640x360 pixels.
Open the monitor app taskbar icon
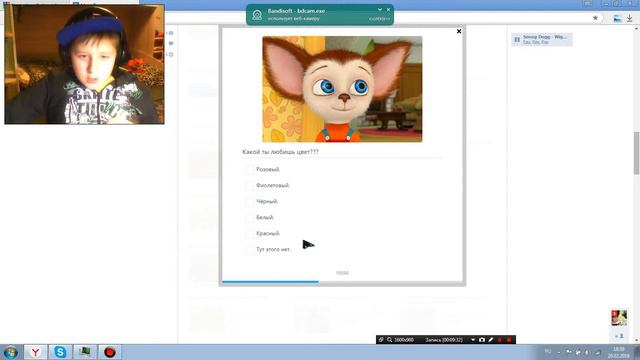coord(85,352)
